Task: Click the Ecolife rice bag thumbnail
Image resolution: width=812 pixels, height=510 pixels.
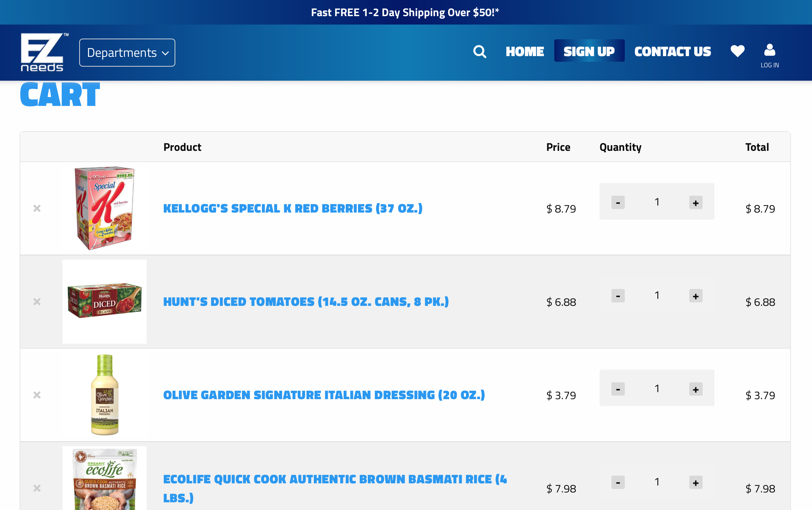Action: pyautogui.click(x=104, y=478)
